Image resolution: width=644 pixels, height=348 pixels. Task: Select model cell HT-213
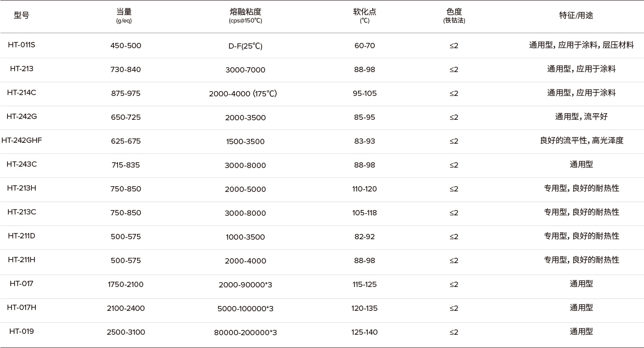pyautogui.click(x=21, y=69)
